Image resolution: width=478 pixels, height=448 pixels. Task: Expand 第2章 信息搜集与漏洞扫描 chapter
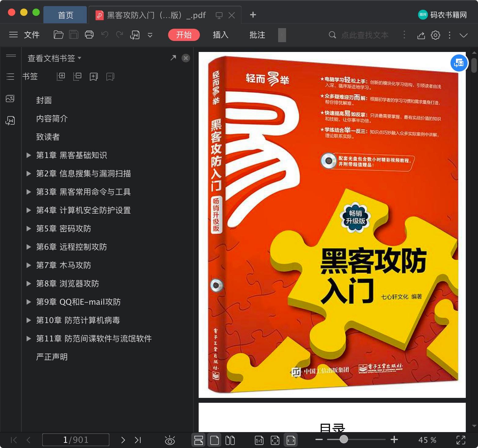29,174
